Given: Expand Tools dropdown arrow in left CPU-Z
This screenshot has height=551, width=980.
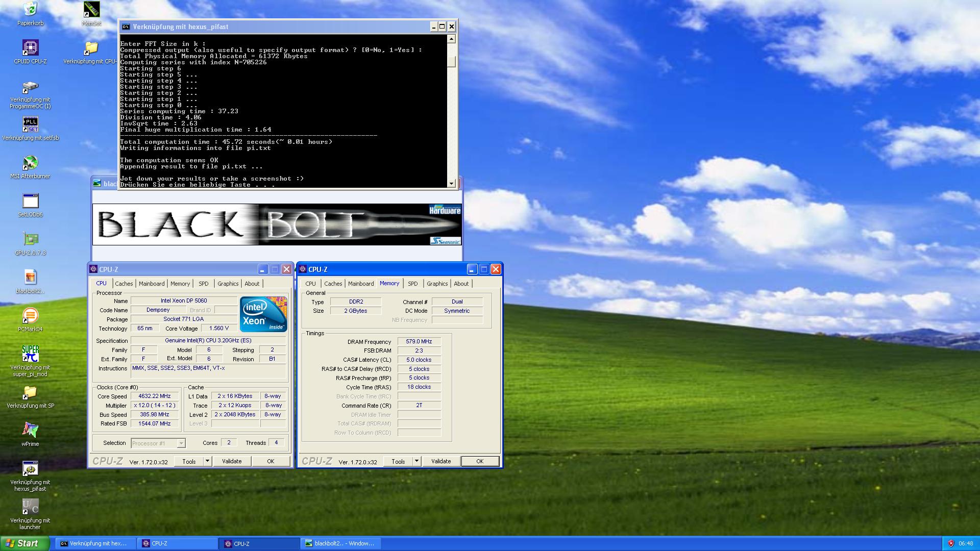Looking at the screenshot, I should [207, 461].
